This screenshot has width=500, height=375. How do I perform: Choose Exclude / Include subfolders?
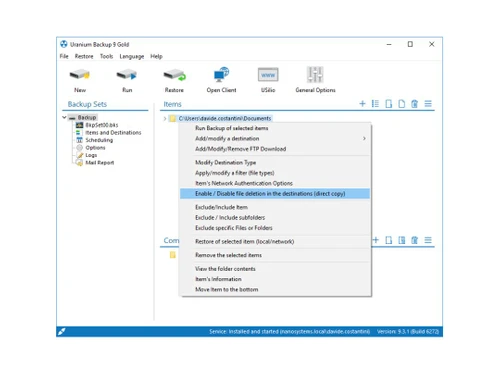point(275,217)
